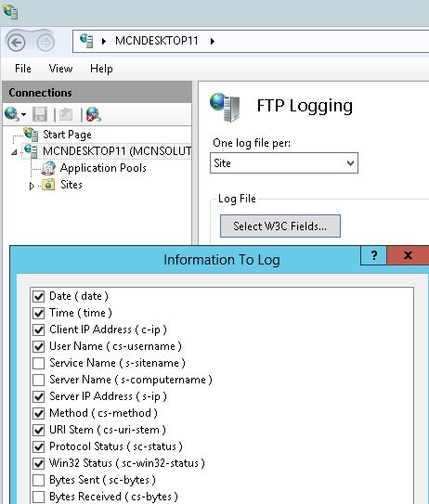
Task: Click breadcrumb arrow before MCNDESKTOP11
Action: point(104,41)
